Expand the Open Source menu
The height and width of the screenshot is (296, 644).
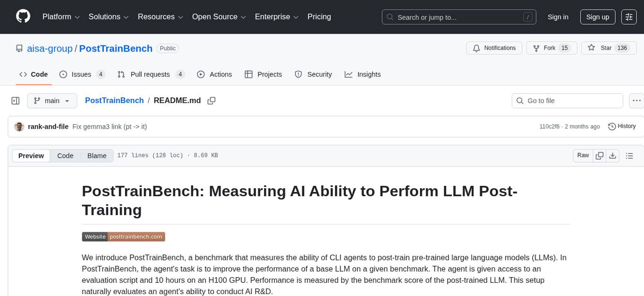point(219,17)
